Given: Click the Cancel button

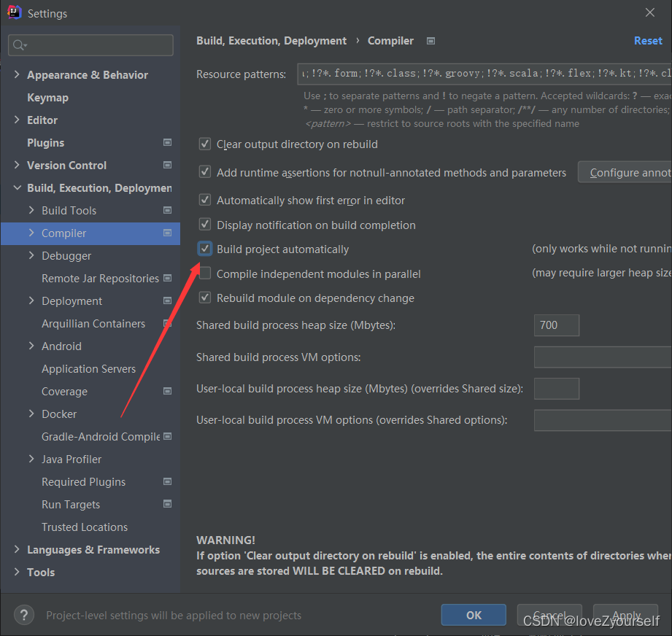Looking at the screenshot, I should (x=549, y=615).
